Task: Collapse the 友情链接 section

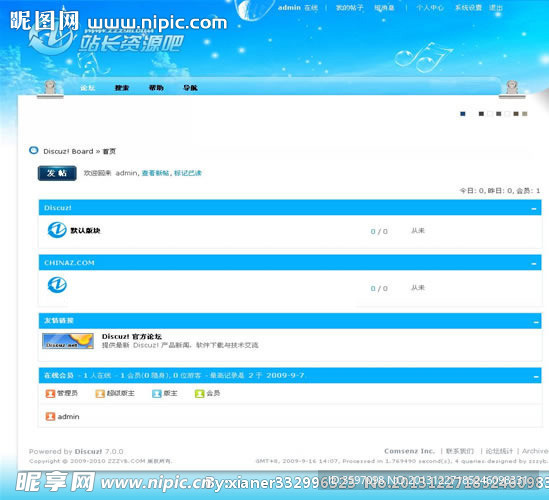Action: 536,321
